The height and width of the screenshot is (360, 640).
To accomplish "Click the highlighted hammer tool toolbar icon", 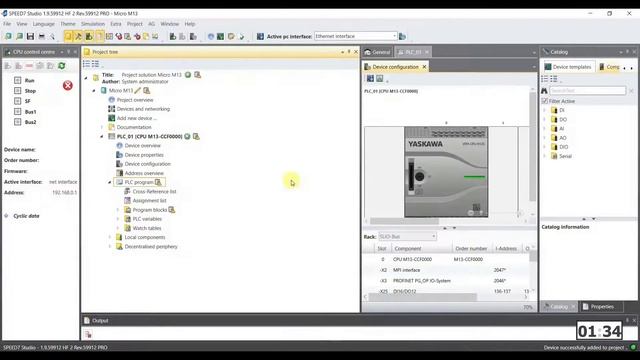I will point(78,36).
